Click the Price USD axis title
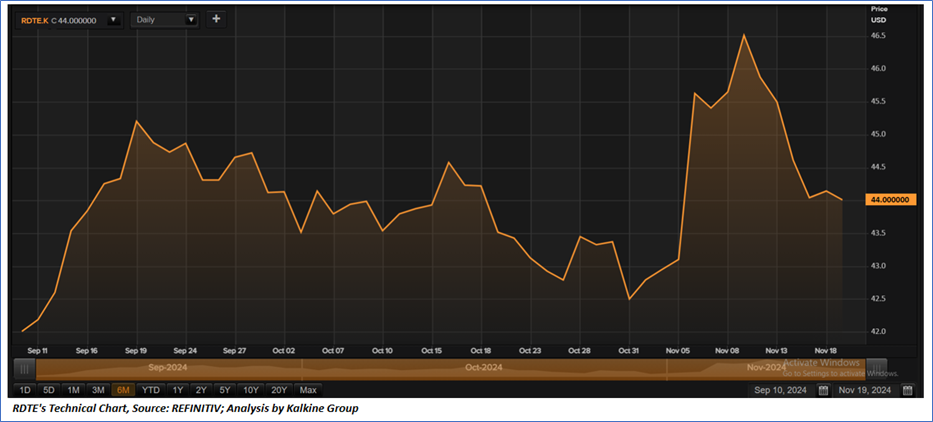Image resolution: width=933 pixels, height=422 pixels. point(878,14)
